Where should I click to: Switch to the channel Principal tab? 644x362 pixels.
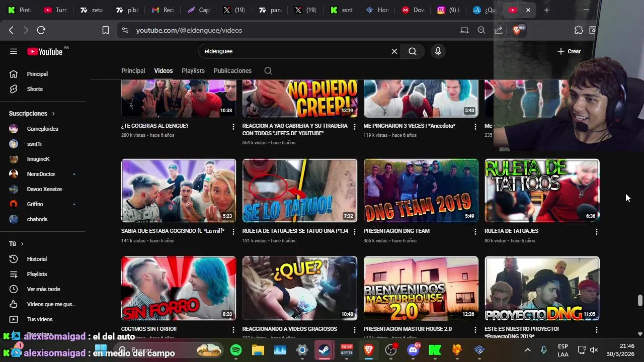pyautogui.click(x=133, y=71)
